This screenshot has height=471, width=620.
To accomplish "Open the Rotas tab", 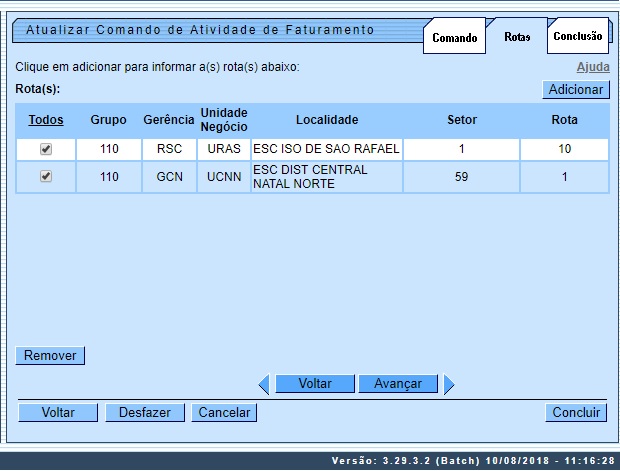I will pos(516,37).
